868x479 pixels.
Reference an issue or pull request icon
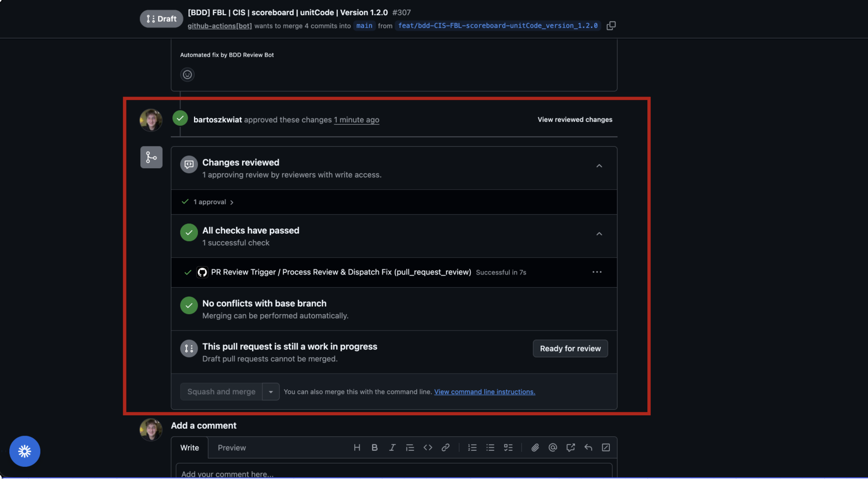coord(570,447)
